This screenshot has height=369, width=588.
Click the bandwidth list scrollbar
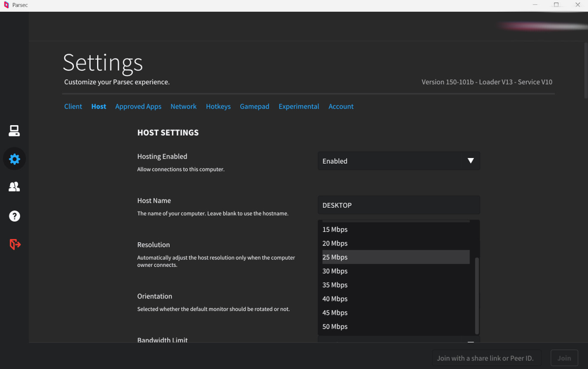pos(477,296)
